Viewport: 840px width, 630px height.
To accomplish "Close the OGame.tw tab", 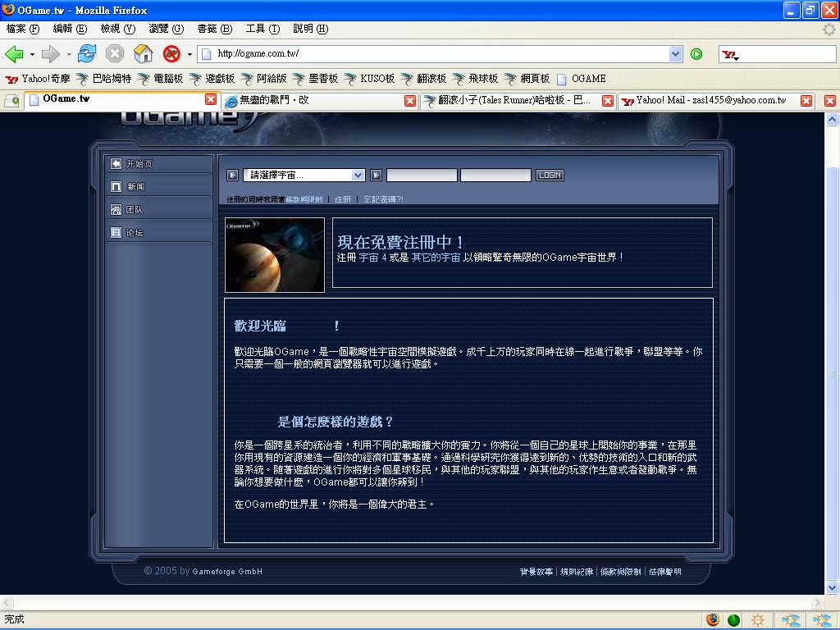I will [211, 99].
